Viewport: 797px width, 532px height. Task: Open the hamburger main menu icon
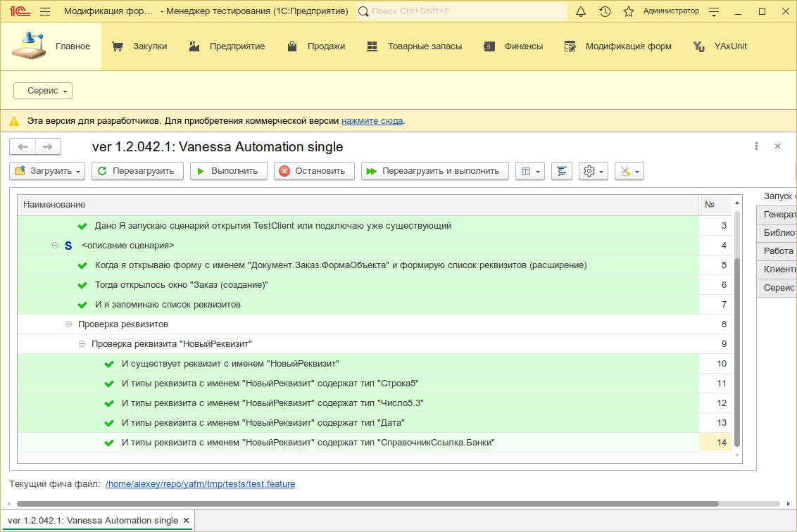pyautogui.click(x=45, y=11)
